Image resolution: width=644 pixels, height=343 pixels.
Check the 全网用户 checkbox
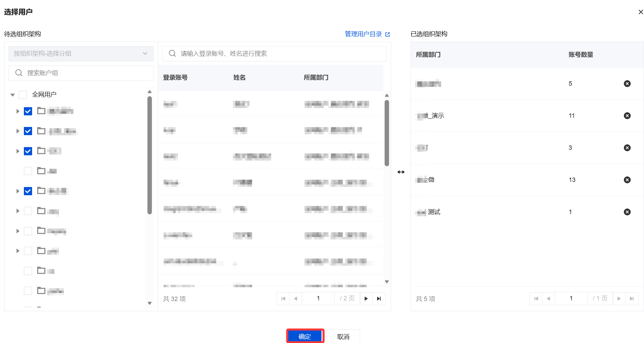pos(23,95)
